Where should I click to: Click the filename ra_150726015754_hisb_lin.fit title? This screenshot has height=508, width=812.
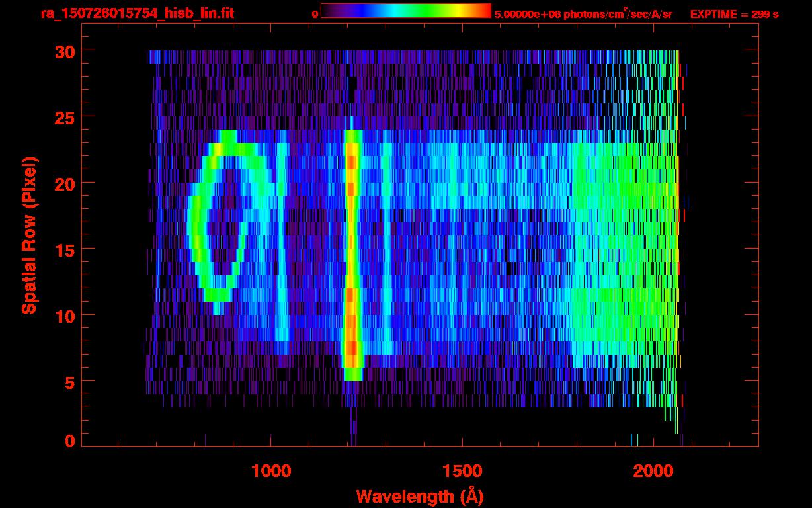tap(137, 13)
